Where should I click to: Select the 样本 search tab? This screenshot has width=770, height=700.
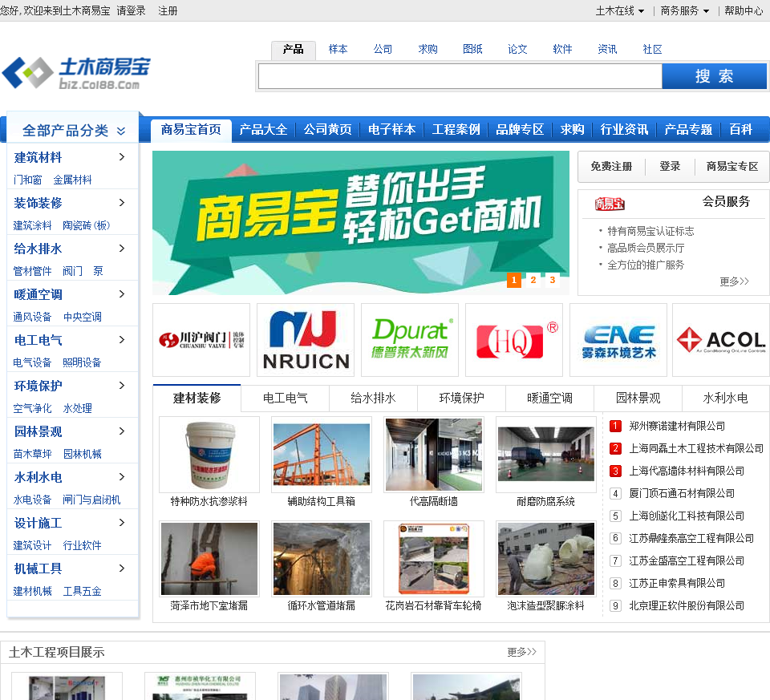[x=338, y=49]
